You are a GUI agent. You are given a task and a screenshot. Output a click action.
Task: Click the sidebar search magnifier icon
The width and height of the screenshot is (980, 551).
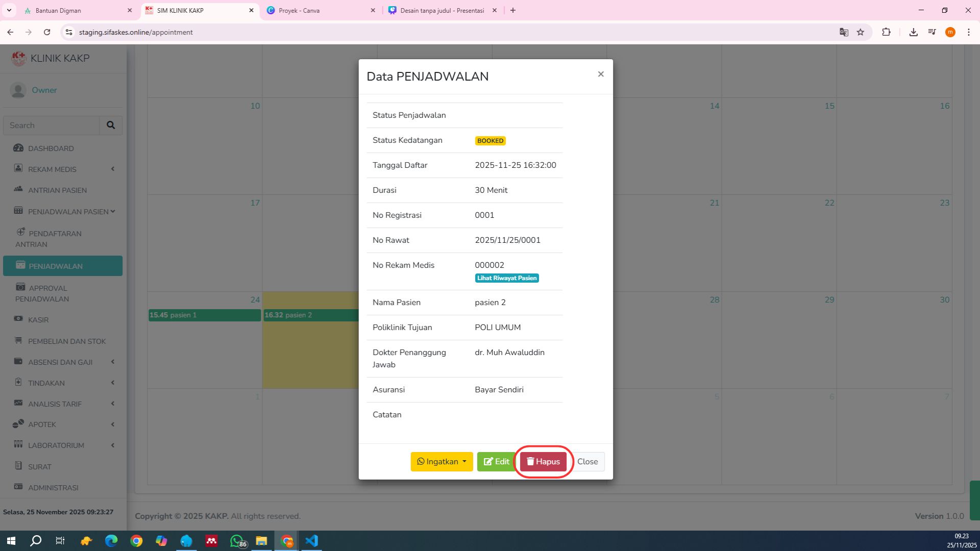[x=111, y=126]
